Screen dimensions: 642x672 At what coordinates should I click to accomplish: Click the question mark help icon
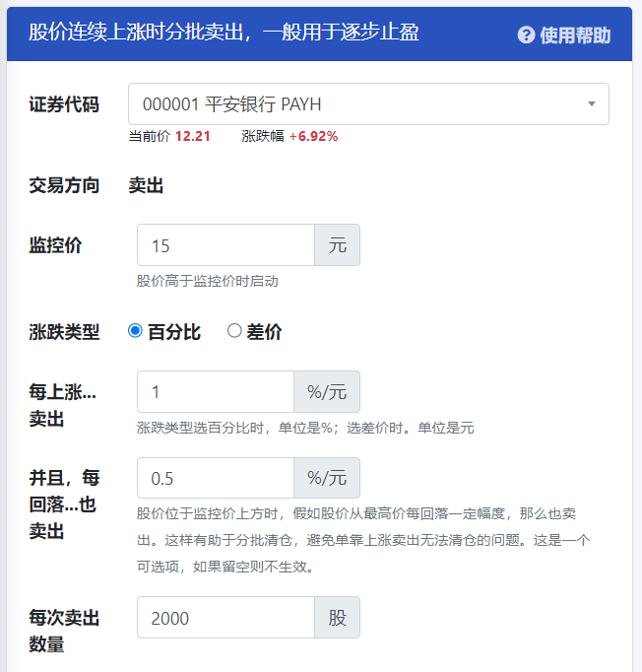click(x=527, y=35)
